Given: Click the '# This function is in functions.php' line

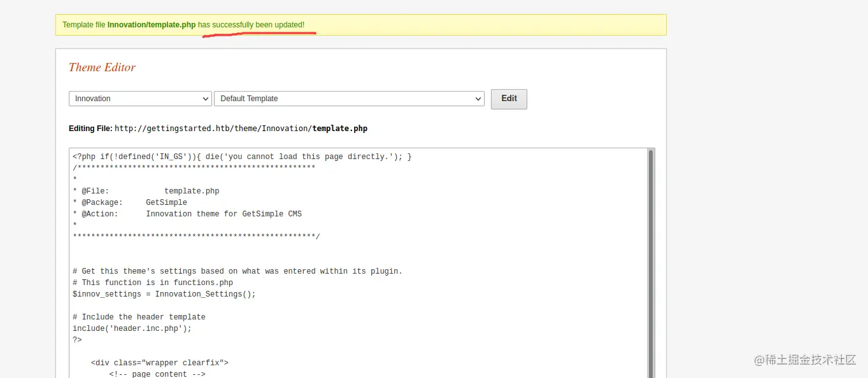Looking at the screenshot, I should 153,283.
